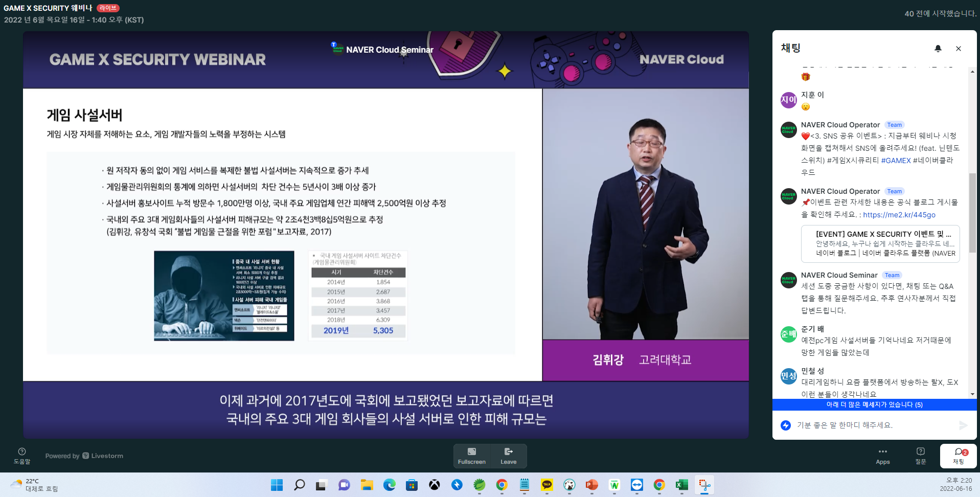Click the webinar title 'GAME X SECURITY 웨비나'
The height and width of the screenshot is (497, 980).
[48, 8]
